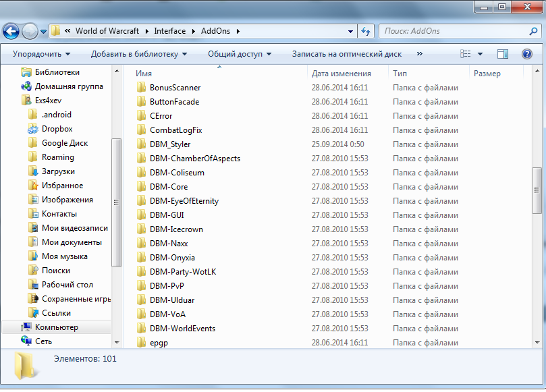
Task: Click Поиски searches icon in sidebar
Action: pos(32,271)
